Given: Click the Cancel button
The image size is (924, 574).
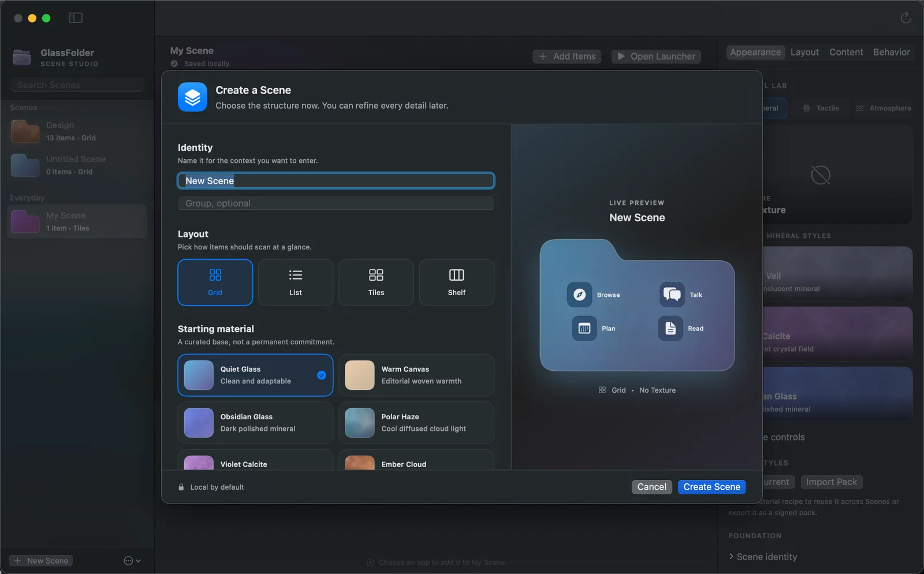Looking at the screenshot, I should pyautogui.click(x=651, y=487).
